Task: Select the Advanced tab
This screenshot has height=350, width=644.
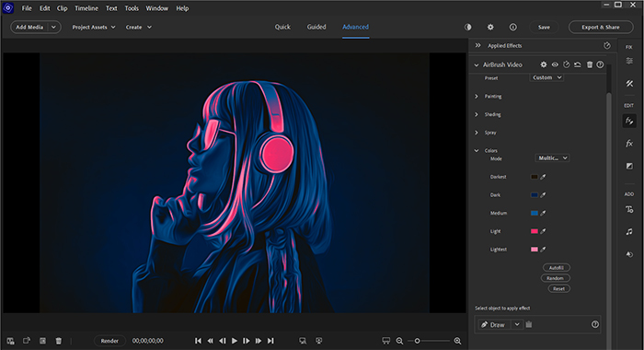Action: point(356,27)
